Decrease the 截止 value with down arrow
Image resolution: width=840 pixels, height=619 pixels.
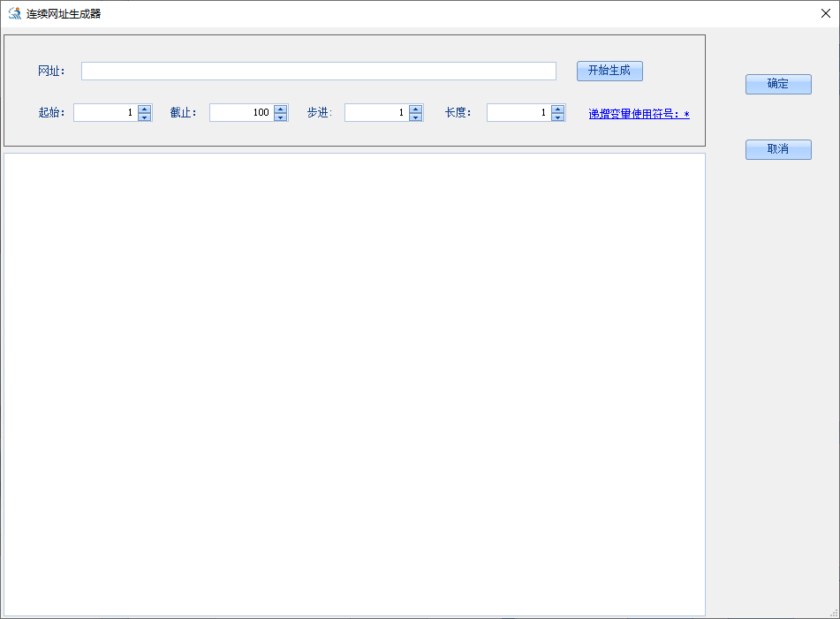click(281, 117)
